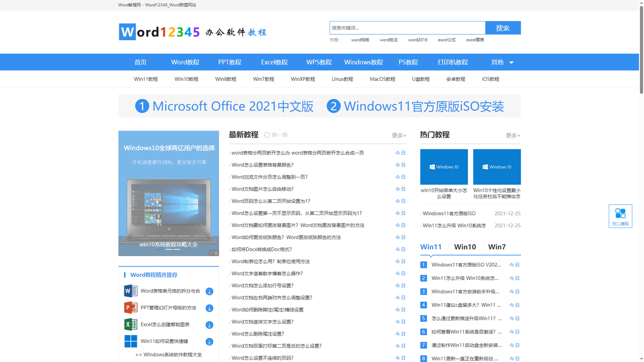Open Windows系统软件教程大全 link
This screenshot has height=362, width=644.
(x=169, y=355)
